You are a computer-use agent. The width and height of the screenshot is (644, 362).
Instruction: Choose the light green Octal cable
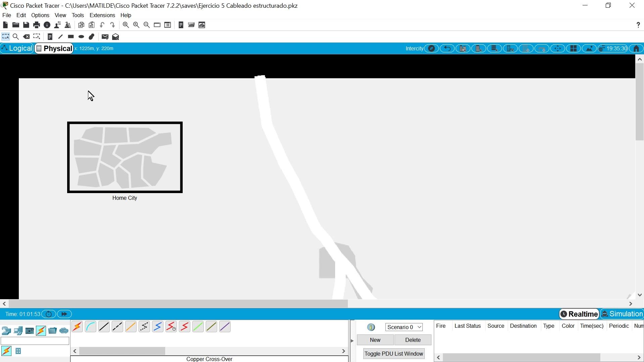point(198,327)
